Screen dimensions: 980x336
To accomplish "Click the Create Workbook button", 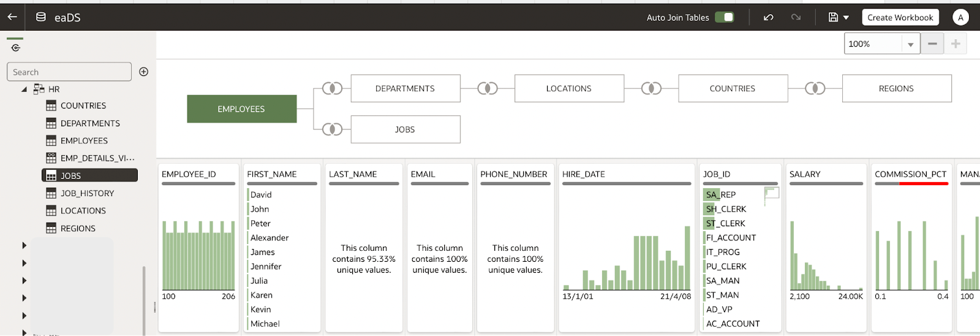I will 900,17.
